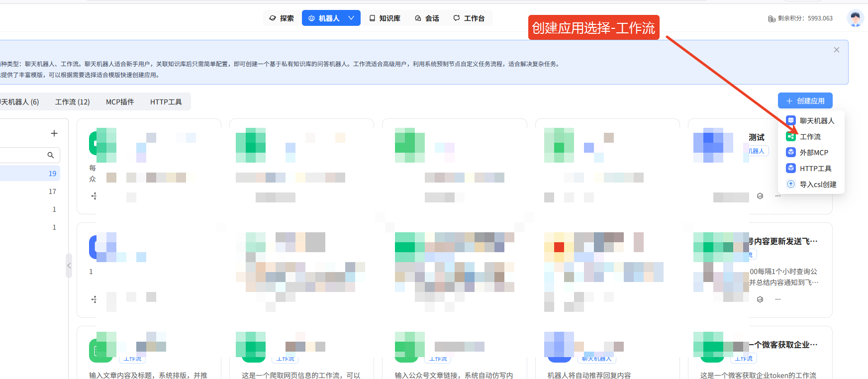
Task: Expand the 机器人 dropdown arrow
Action: click(x=351, y=18)
